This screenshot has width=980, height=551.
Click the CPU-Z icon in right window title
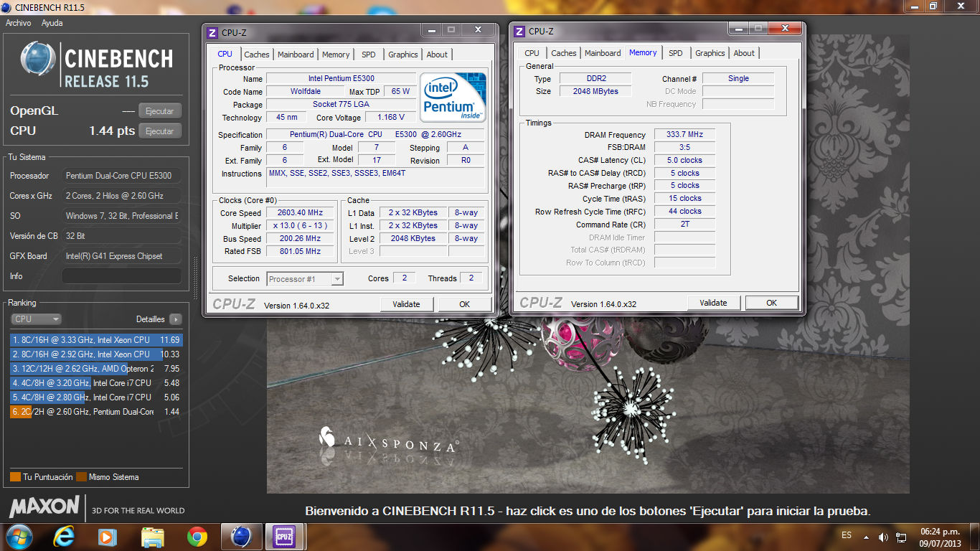tap(519, 31)
